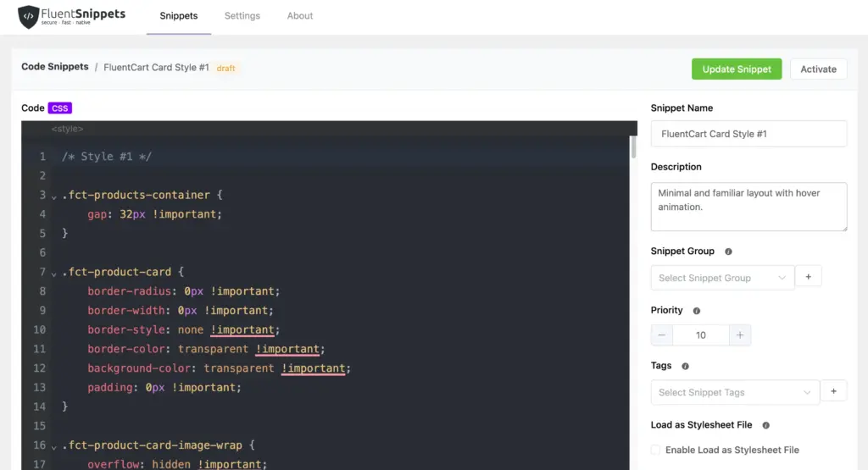
Task: Collapse the .fct-product-card-image-wrap fold arrow
Action: pos(53,446)
